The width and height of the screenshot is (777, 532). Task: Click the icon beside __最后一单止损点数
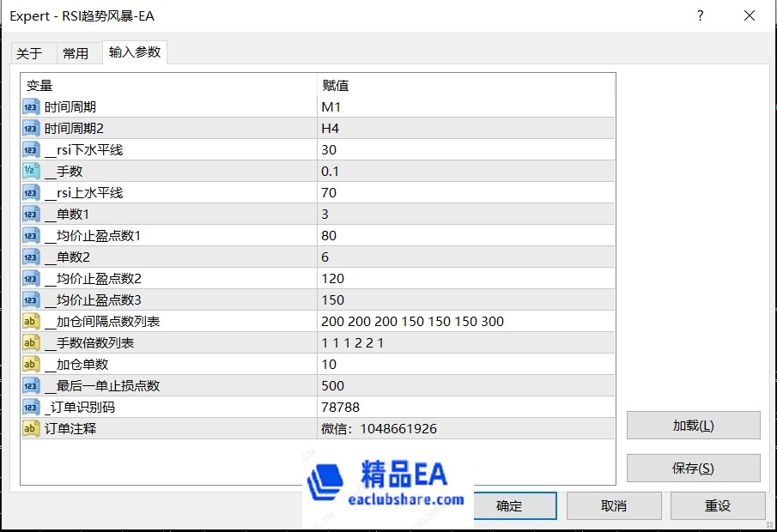[x=31, y=385]
